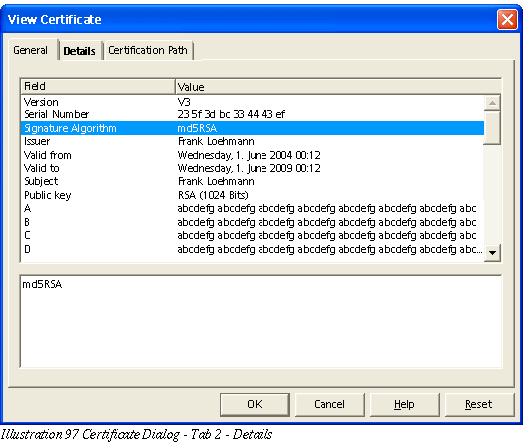Close the View Certificate dialog
The width and height of the screenshot is (525, 442).
(508, 19)
